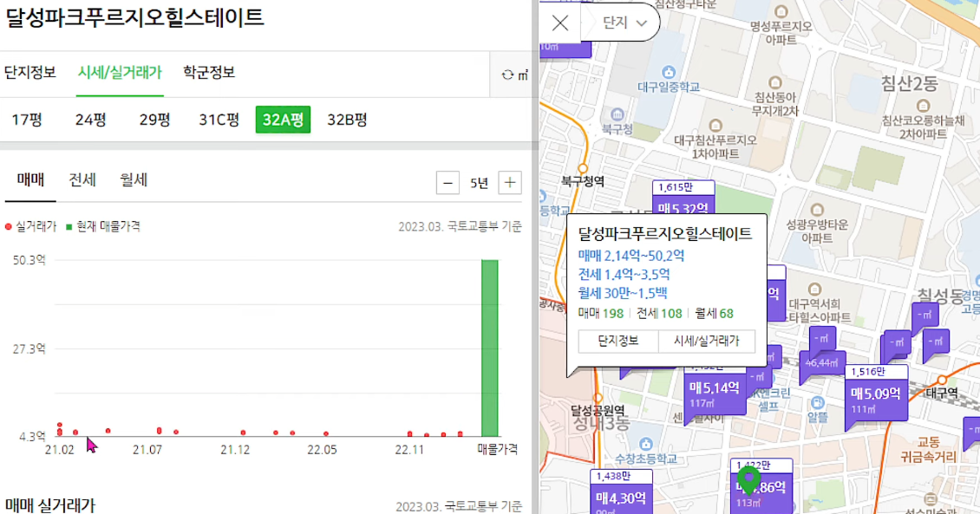
Task: Close the map complex panel with X
Action: click(x=560, y=23)
